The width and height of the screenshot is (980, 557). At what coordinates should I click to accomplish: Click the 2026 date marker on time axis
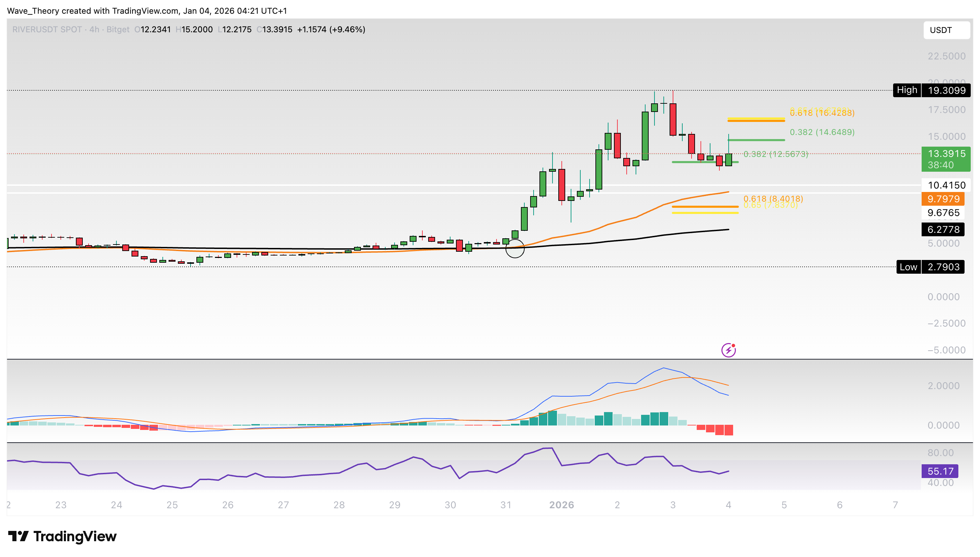[561, 504]
